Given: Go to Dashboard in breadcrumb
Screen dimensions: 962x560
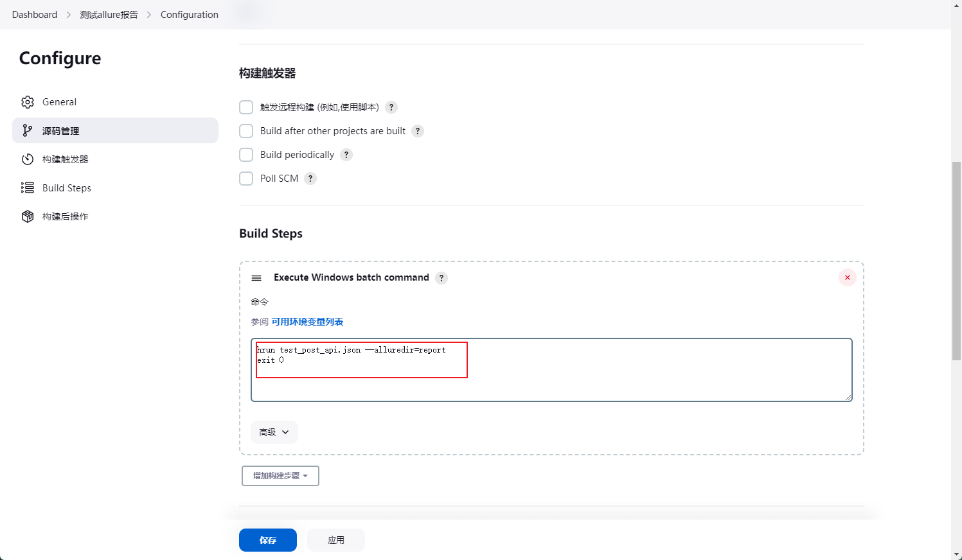Looking at the screenshot, I should pos(35,15).
